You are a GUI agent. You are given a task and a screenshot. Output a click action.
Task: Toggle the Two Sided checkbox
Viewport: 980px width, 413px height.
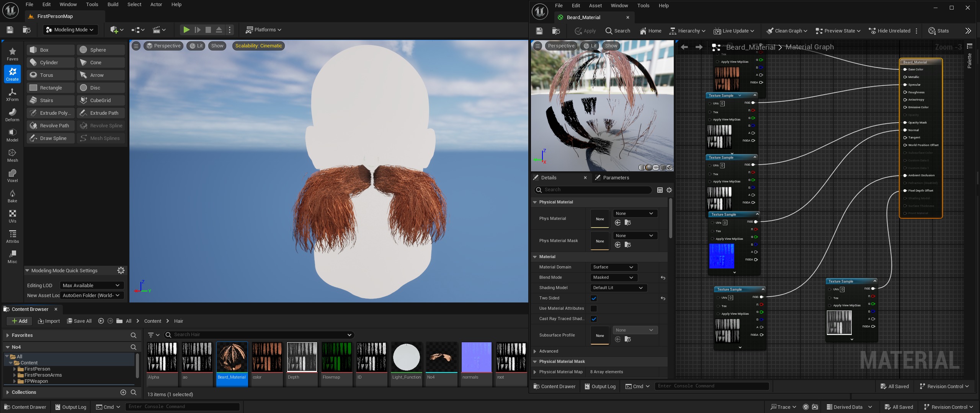pyautogui.click(x=594, y=298)
